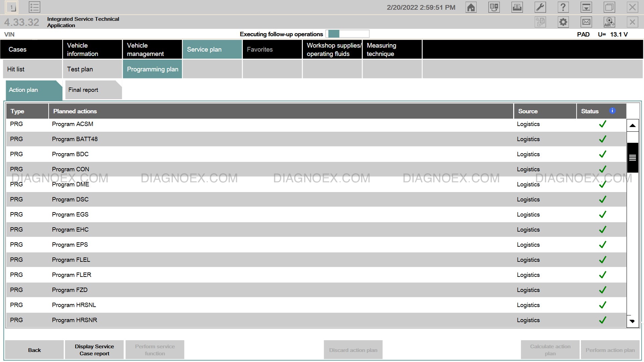Select the Program EHC row
The width and height of the screenshot is (644, 362).
(x=316, y=230)
